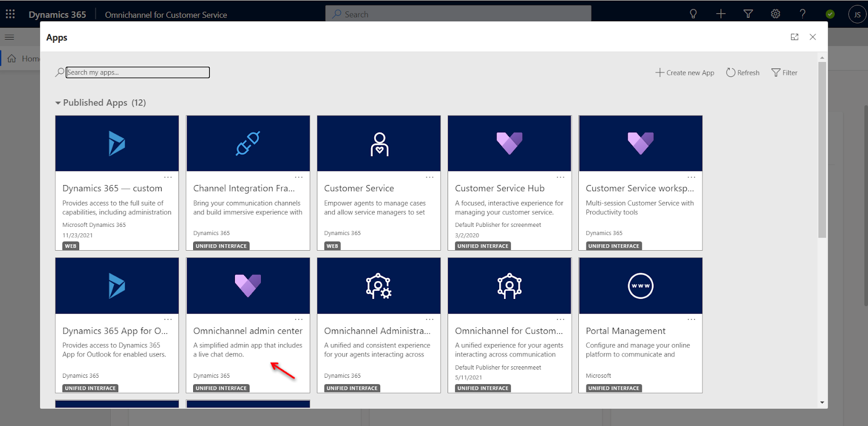Screen dimensions: 868x426
Task: Click the Omnichannel for Customer Service header title
Action: 166,15
